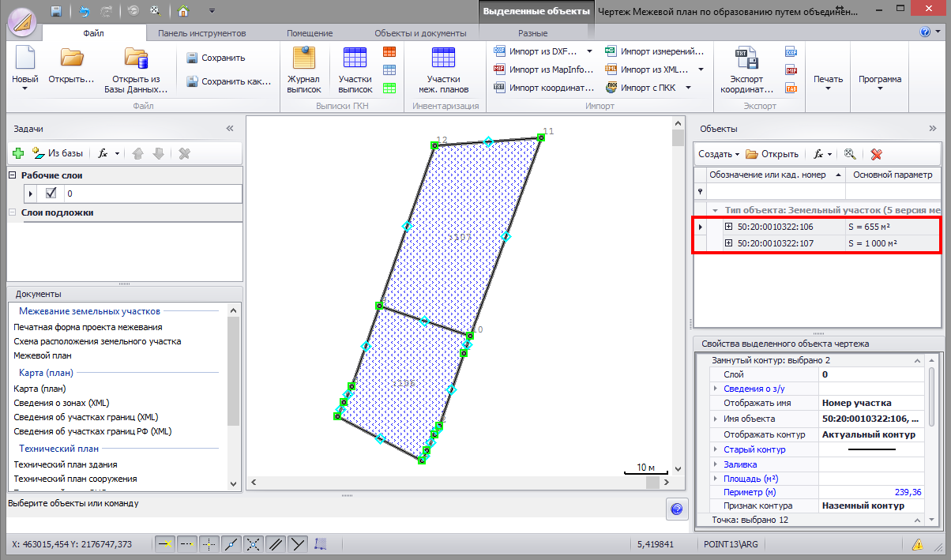
Task: Click search icon in Объекты toolbar
Action: (x=851, y=154)
